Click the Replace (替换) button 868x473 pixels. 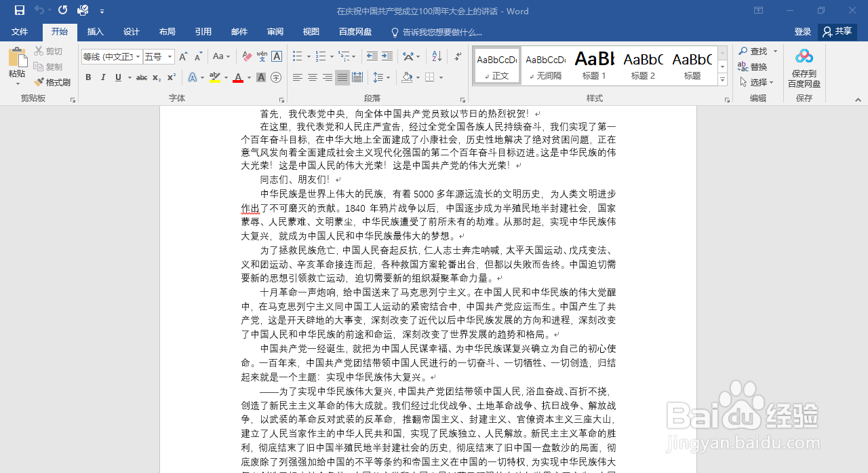point(753,67)
